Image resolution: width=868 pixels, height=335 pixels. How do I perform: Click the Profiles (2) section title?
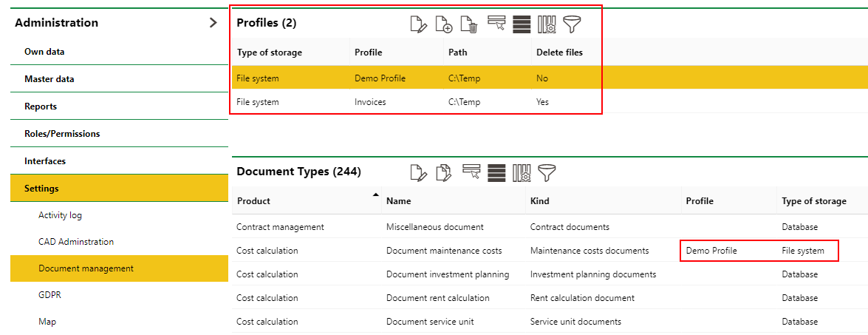click(267, 23)
